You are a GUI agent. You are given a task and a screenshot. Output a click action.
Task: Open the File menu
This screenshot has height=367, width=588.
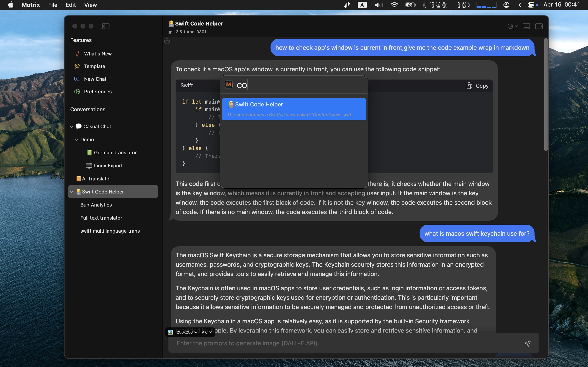click(53, 5)
